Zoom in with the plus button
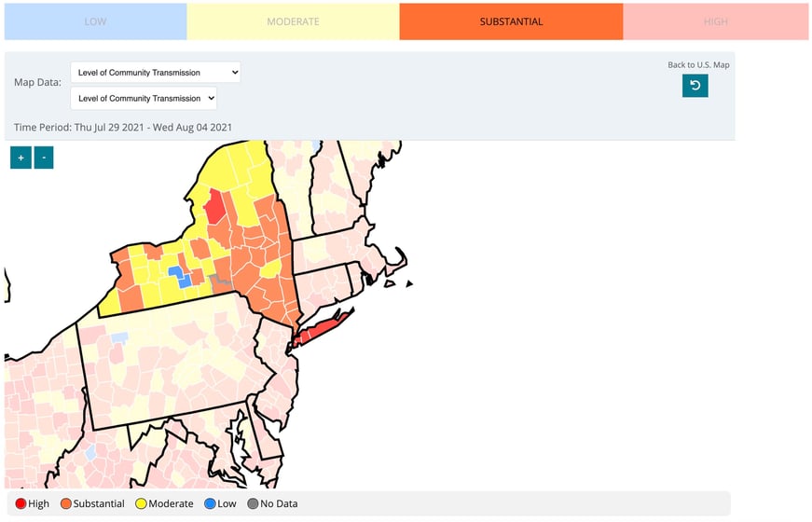Viewport: 812px width, 522px height. coord(21,158)
